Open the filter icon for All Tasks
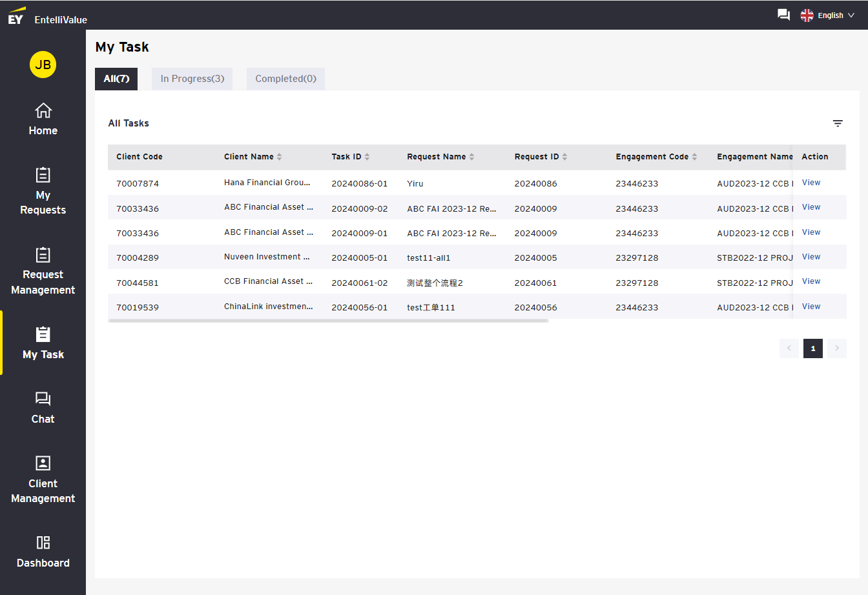Image resolution: width=868 pixels, height=595 pixels. click(x=838, y=123)
